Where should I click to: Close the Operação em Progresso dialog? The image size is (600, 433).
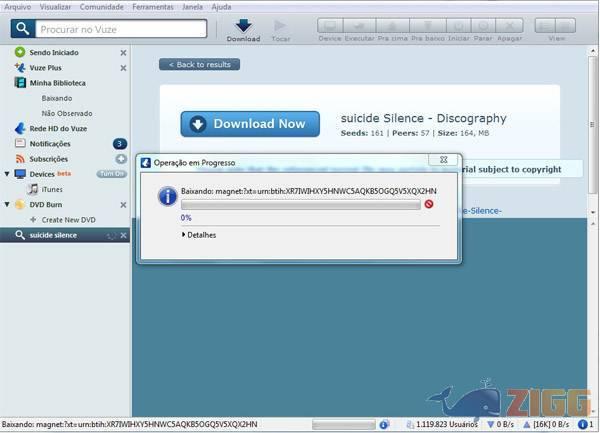click(443, 160)
